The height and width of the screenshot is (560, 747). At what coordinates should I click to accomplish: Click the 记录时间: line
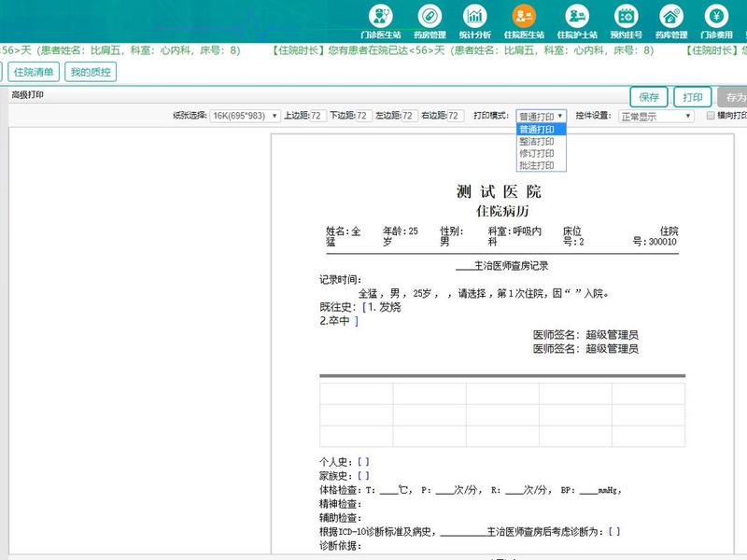tap(340, 280)
